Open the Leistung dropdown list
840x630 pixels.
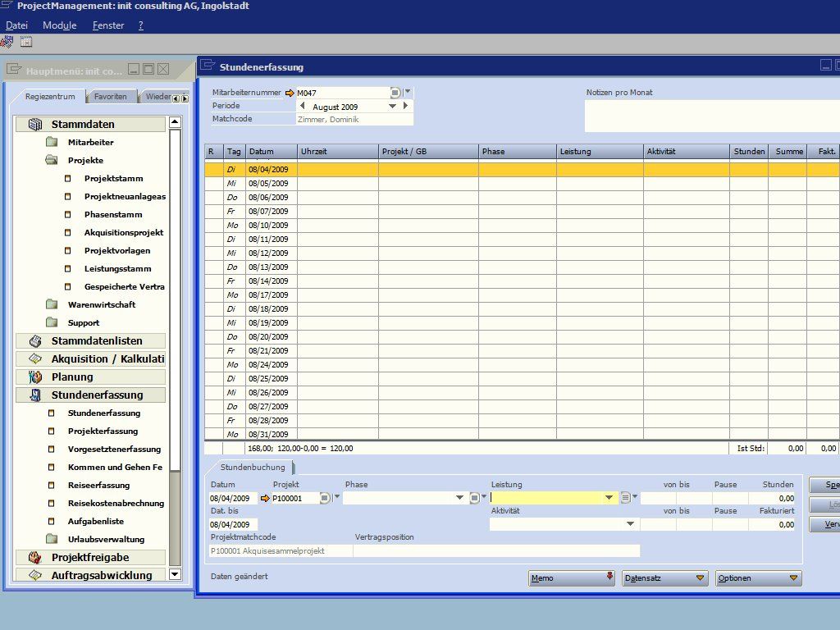point(609,498)
